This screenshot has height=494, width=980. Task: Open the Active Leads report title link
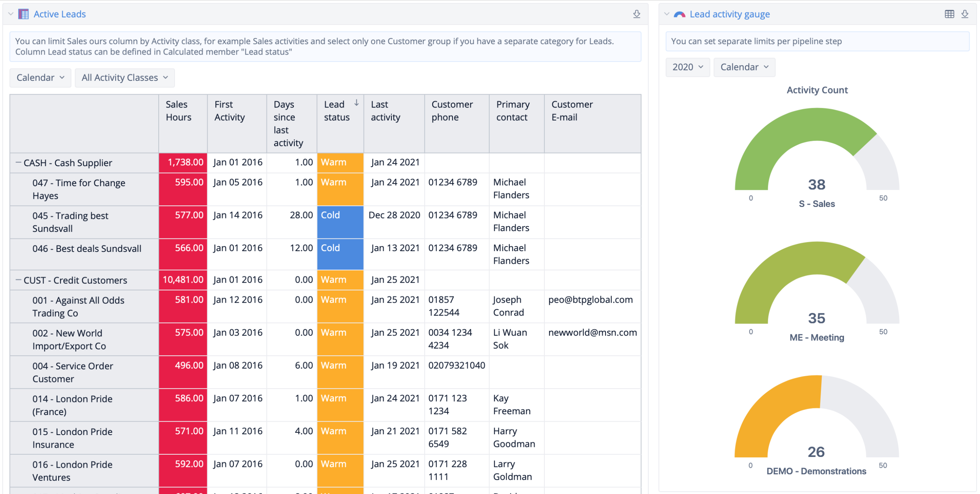[x=60, y=14]
